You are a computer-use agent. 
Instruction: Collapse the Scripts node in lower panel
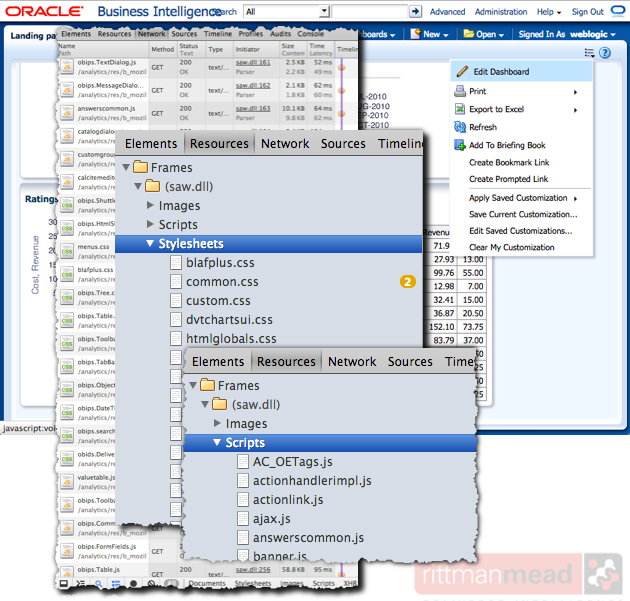[217, 443]
